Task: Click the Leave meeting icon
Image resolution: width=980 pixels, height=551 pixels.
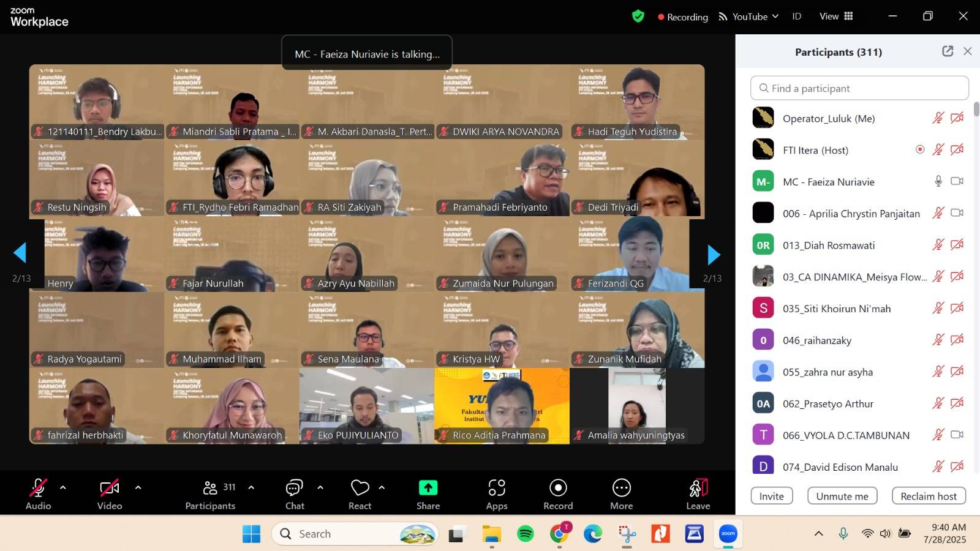Action: click(698, 488)
